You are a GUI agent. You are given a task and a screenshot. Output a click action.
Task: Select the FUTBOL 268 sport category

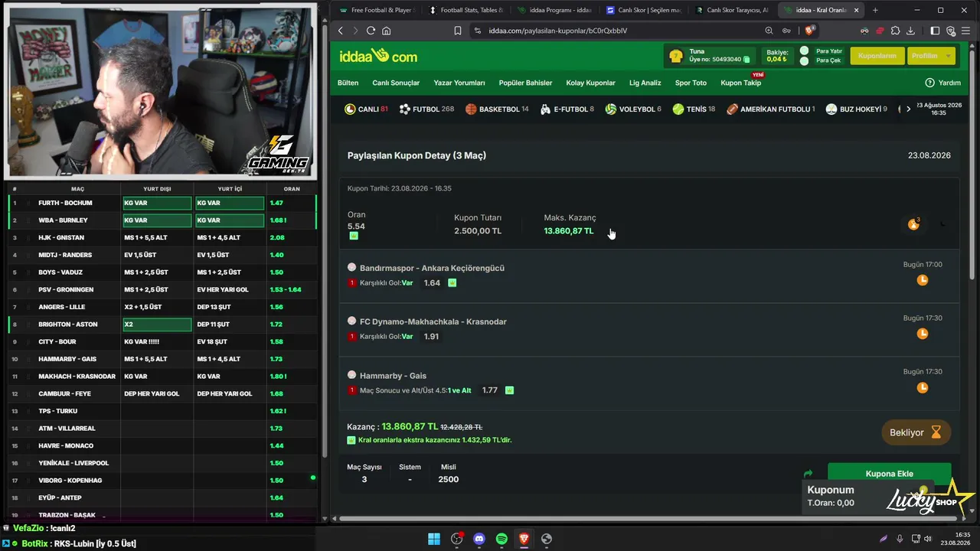click(x=426, y=109)
